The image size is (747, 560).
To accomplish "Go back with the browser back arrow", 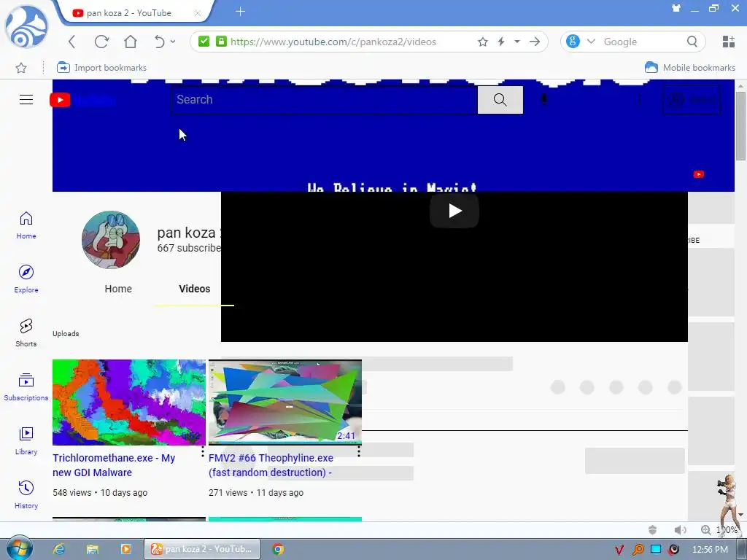I will click(x=72, y=42).
